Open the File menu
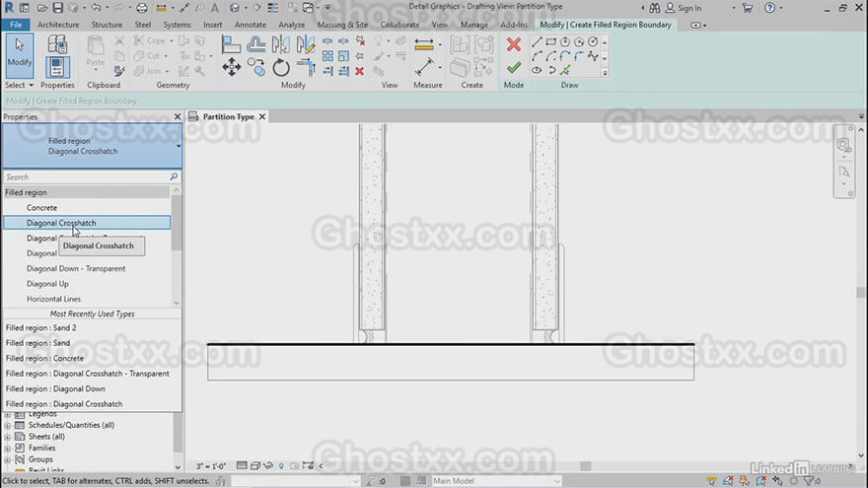This screenshot has width=868, height=488. click(16, 25)
